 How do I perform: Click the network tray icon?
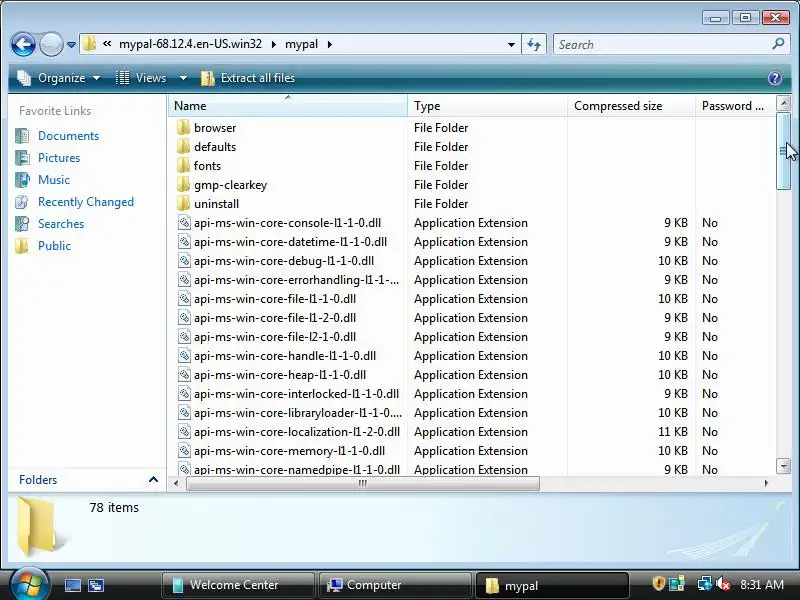coord(705,584)
